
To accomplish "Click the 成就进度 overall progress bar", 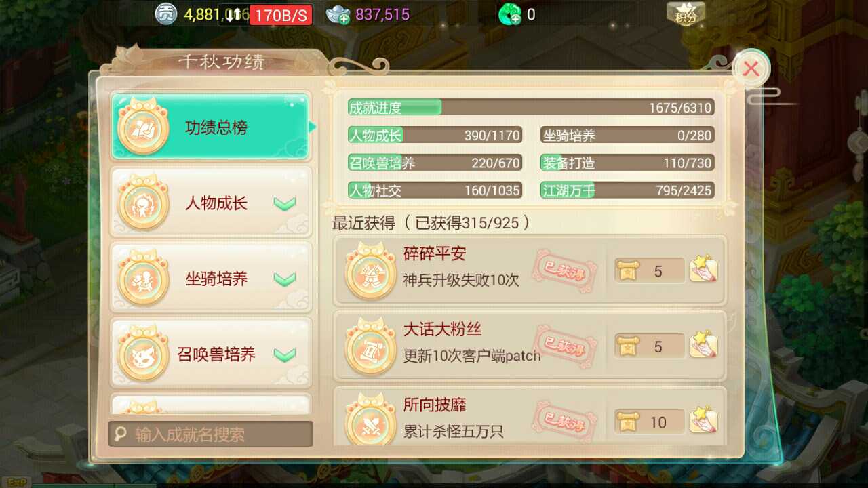I will [x=531, y=107].
